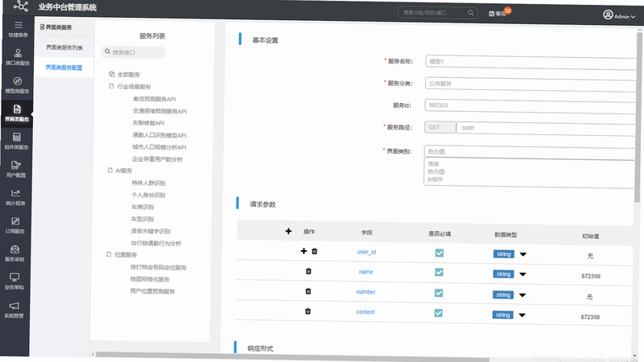Click the 服务id input field
The image size is (644, 362).
(530, 105)
